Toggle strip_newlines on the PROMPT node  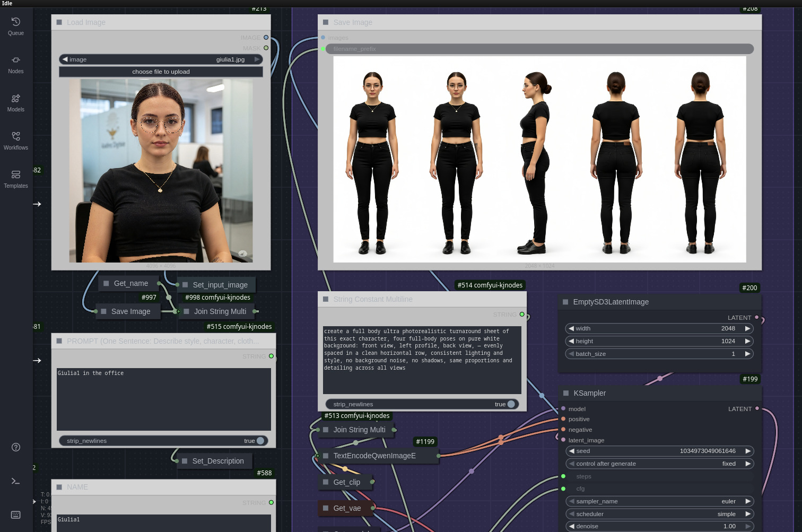(260, 441)
